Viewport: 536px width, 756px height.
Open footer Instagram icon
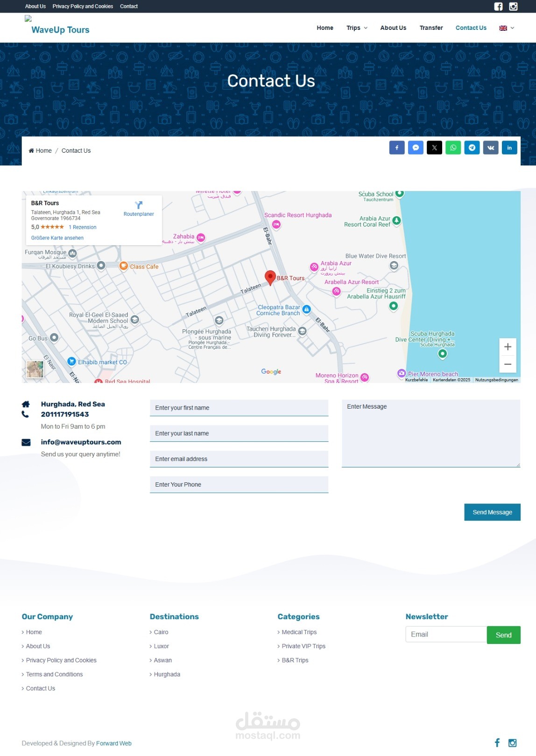pos(512,743)
